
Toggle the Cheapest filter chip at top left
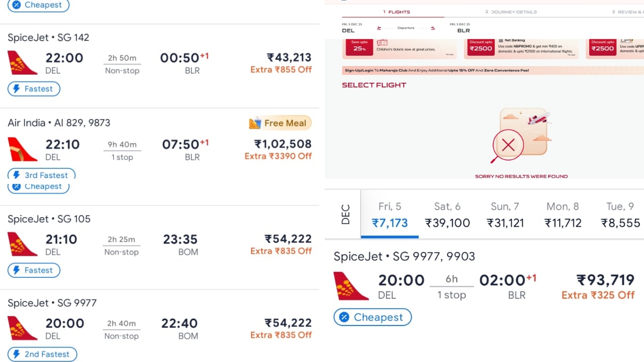38,5
